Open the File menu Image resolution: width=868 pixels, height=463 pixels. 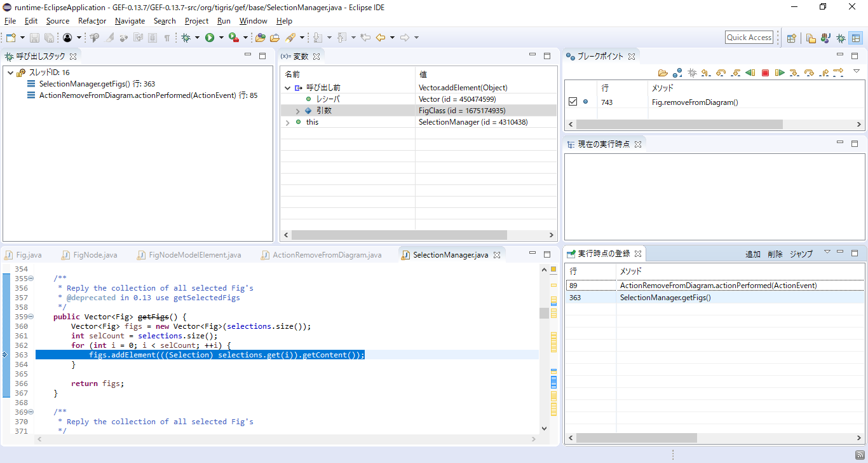[10, 21]
